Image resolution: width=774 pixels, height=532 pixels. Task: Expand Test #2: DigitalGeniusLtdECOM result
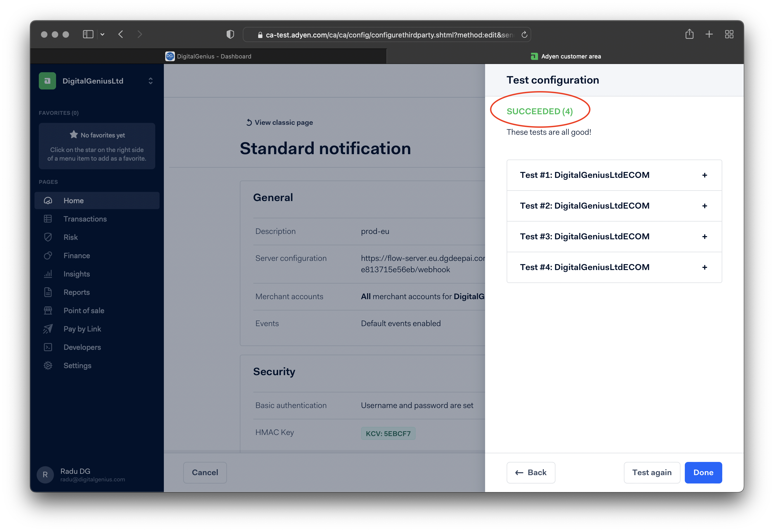click(706, 206)
